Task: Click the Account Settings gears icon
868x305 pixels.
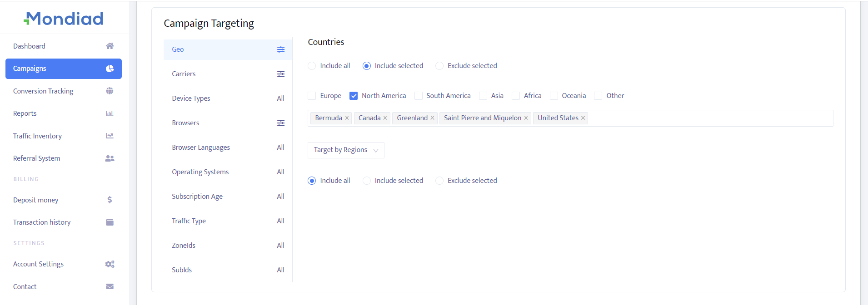Action: click(x=110, y=264)
